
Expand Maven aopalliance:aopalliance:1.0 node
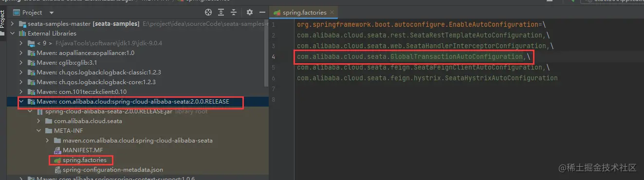pos(21,53)
